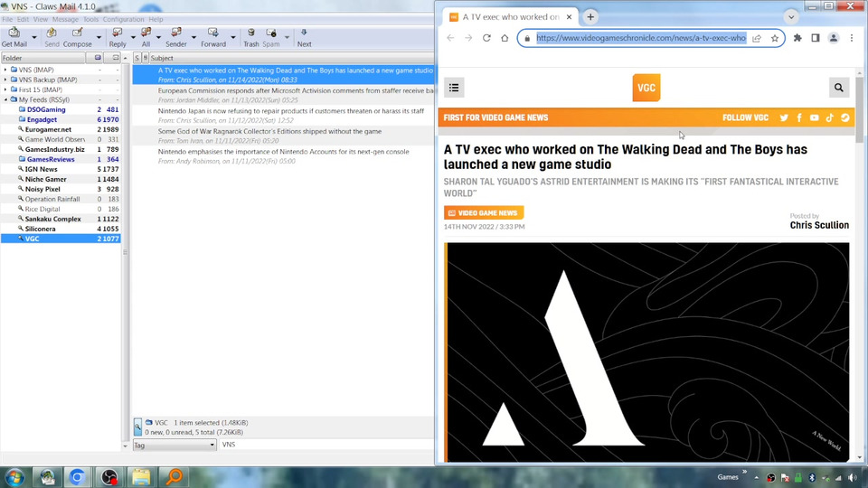Sort messages by Subject column

[x=292, y=58]
